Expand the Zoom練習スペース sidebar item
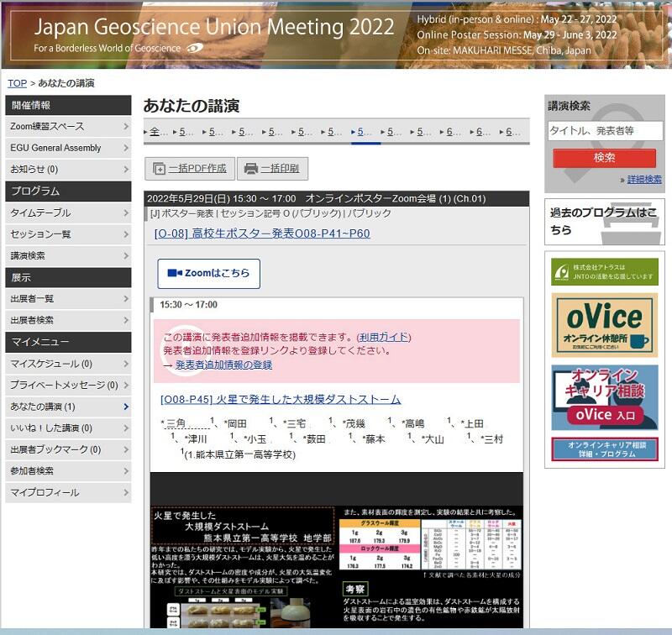 coord(68,126)
